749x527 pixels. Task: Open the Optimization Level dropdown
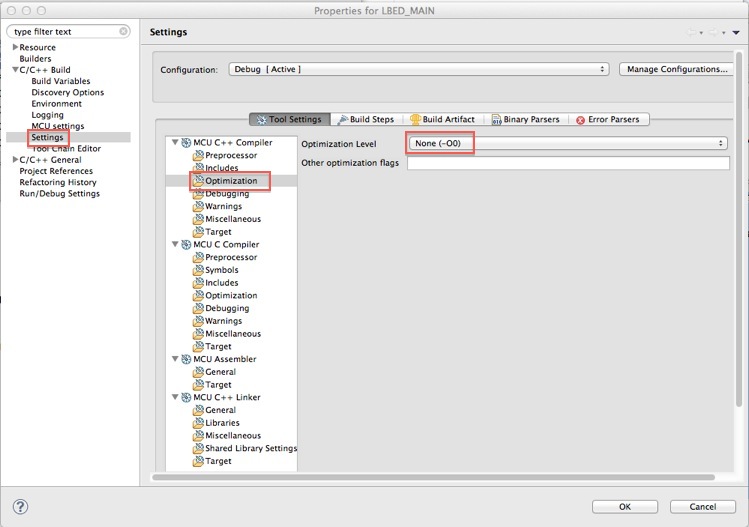point(567,144)
